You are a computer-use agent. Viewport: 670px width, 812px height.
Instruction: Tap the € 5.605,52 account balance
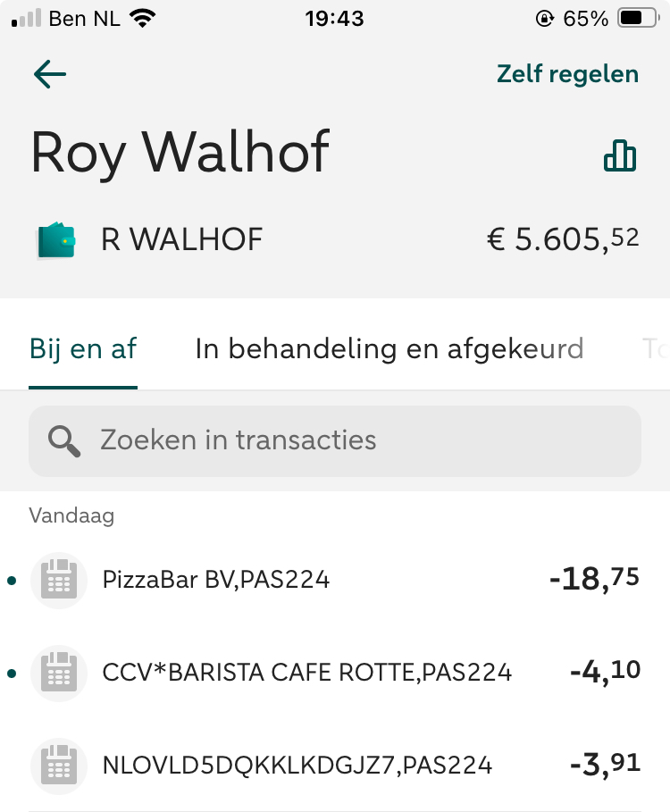(x=562, y=239)
